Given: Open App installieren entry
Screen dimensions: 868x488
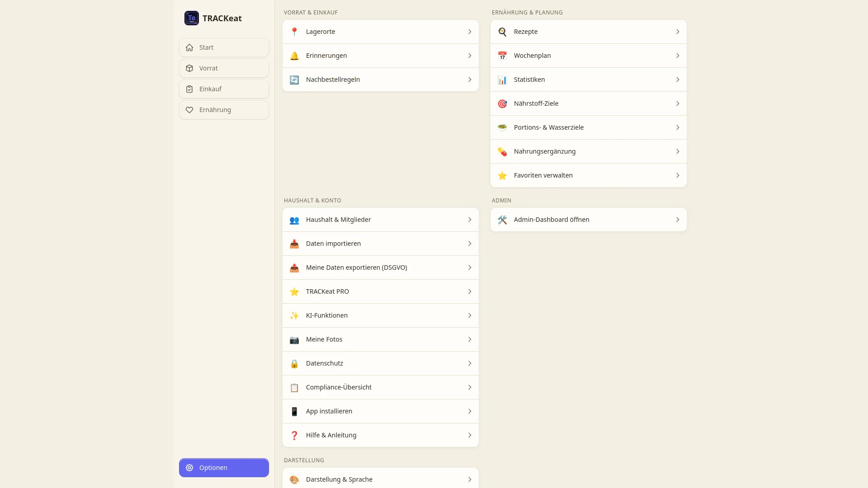Looking at the screenshot, I should (381, 411).
